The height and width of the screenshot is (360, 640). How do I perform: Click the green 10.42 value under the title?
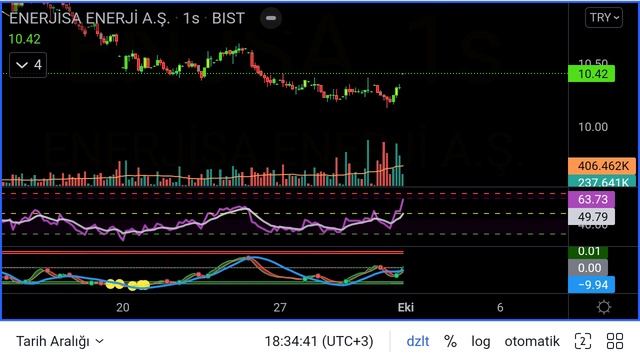point(24,39)
